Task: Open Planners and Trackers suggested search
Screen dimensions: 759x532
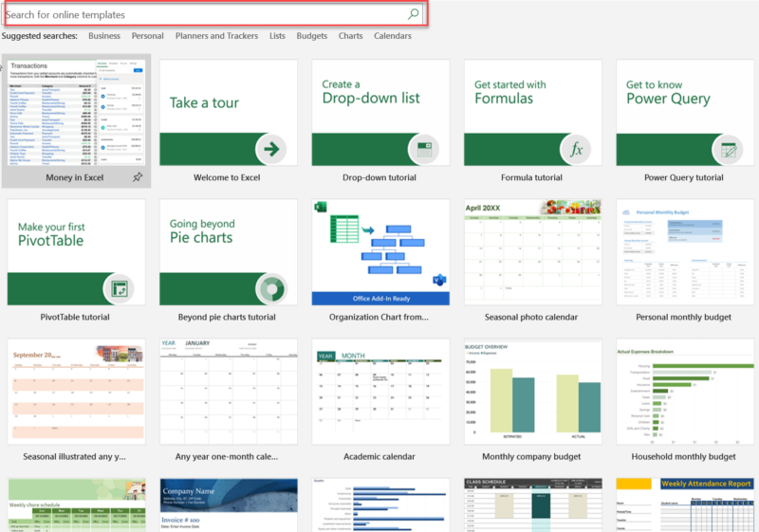Action: pyautogui.click(x=216, y=36)
